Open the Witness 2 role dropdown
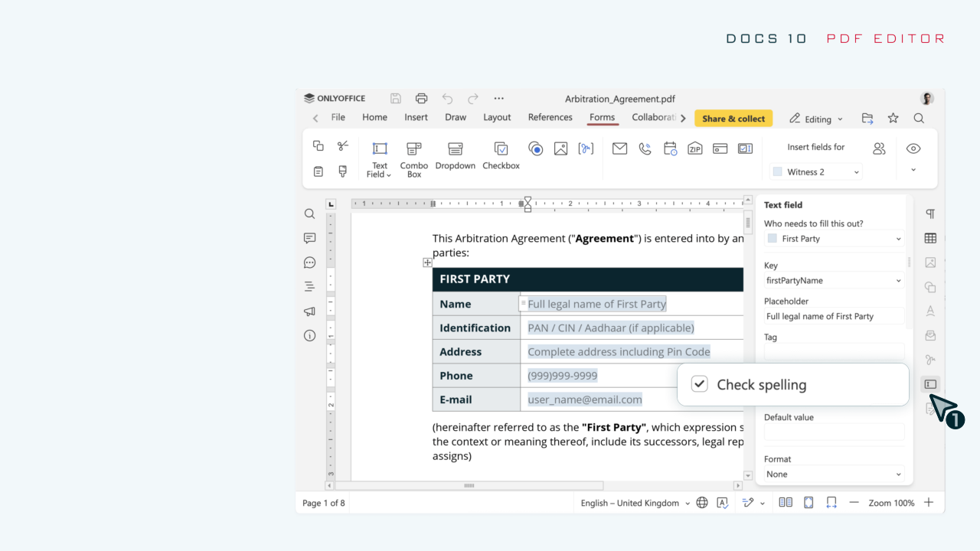 click(x=815, y=172)
